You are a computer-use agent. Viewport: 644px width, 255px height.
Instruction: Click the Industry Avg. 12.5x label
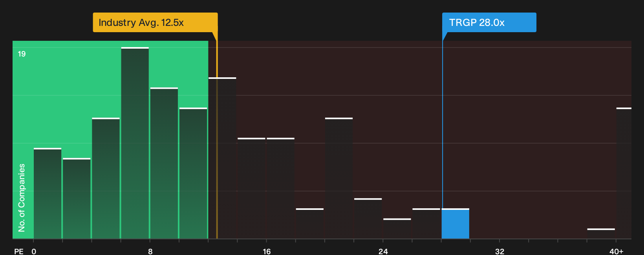point(155,22)
